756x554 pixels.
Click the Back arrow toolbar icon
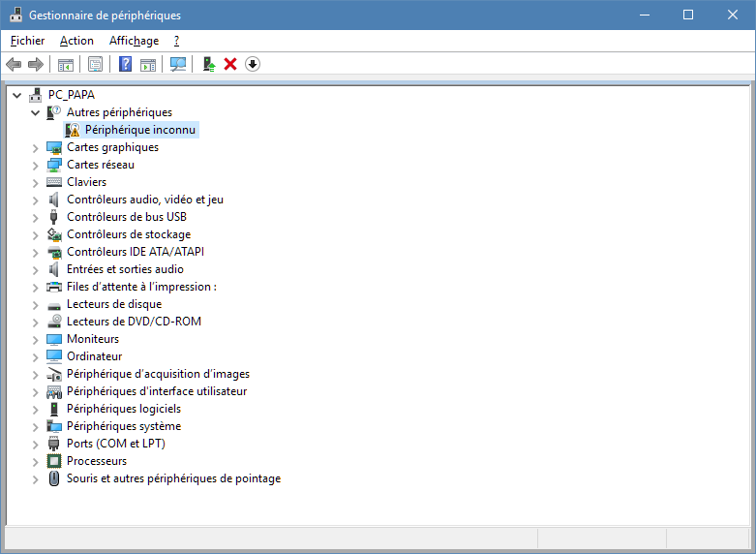(14, 64)
